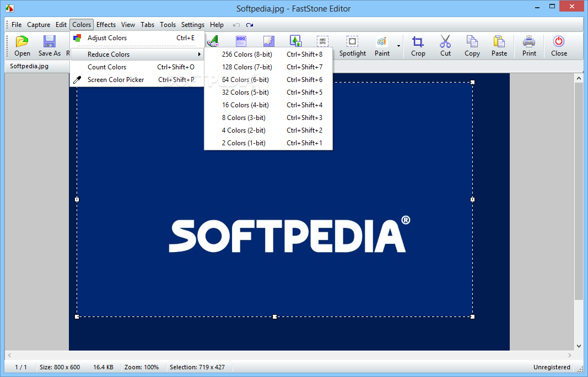The image size is (588, 377).
Task: Choose Screen Color Picker entry
Action: click(137, 80)
